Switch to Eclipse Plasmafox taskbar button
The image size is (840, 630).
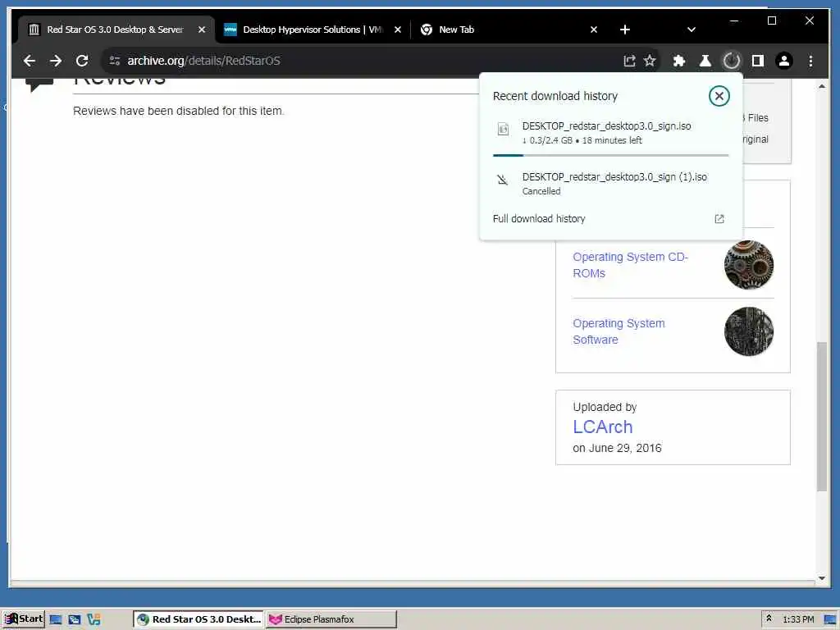click(x=331, y=619)
